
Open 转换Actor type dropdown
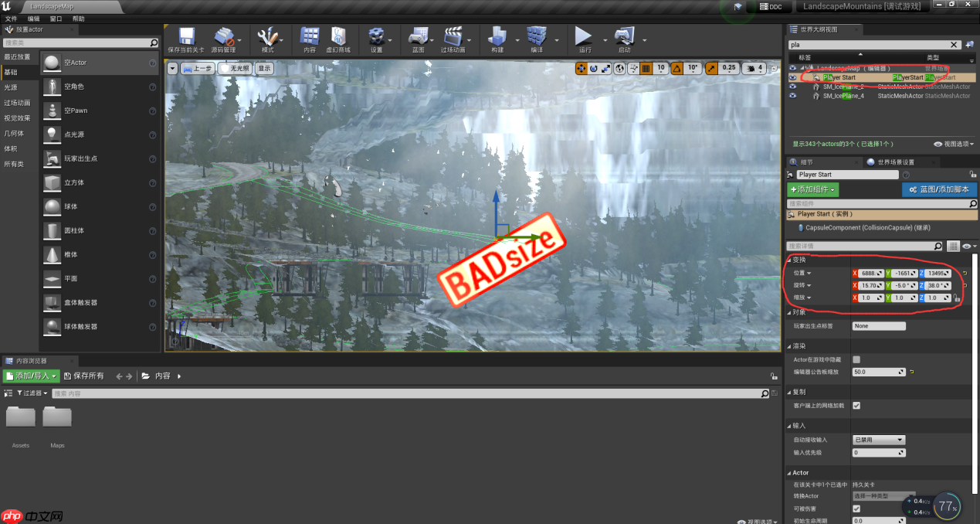(883, 495)
